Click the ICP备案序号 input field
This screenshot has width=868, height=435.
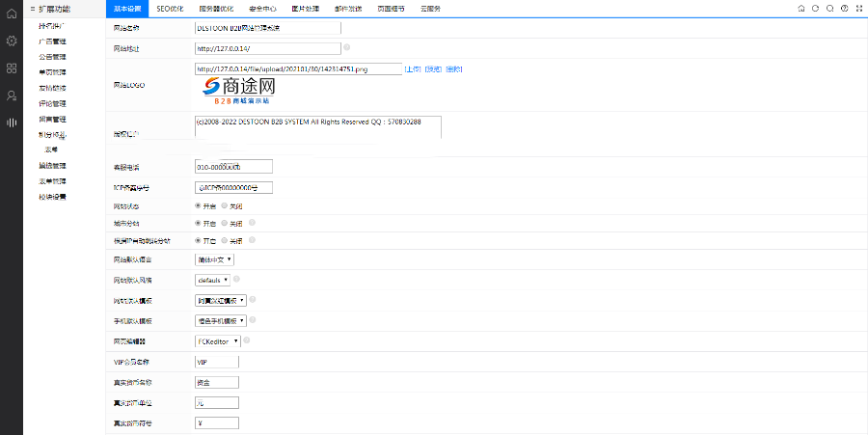click(233, 188)
